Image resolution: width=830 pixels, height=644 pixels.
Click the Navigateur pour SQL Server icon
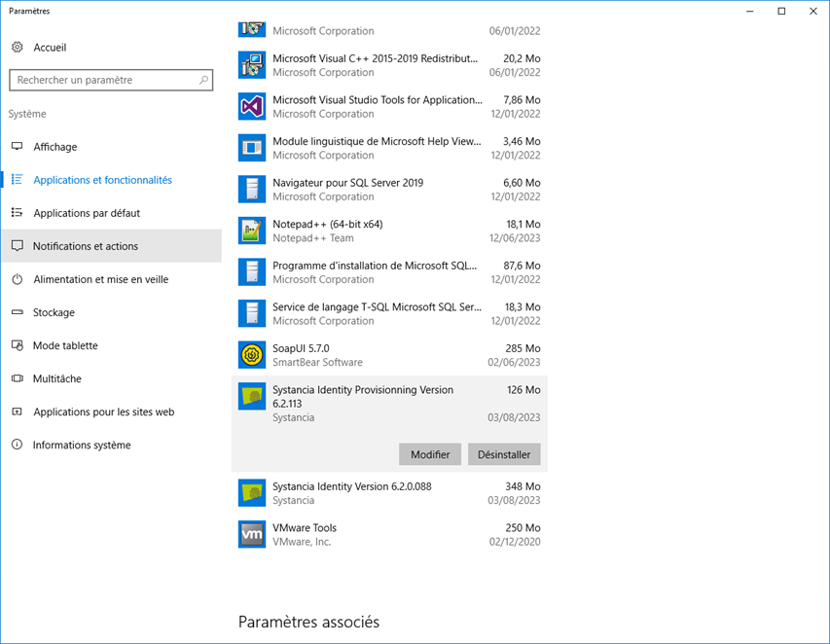(251, 190)
